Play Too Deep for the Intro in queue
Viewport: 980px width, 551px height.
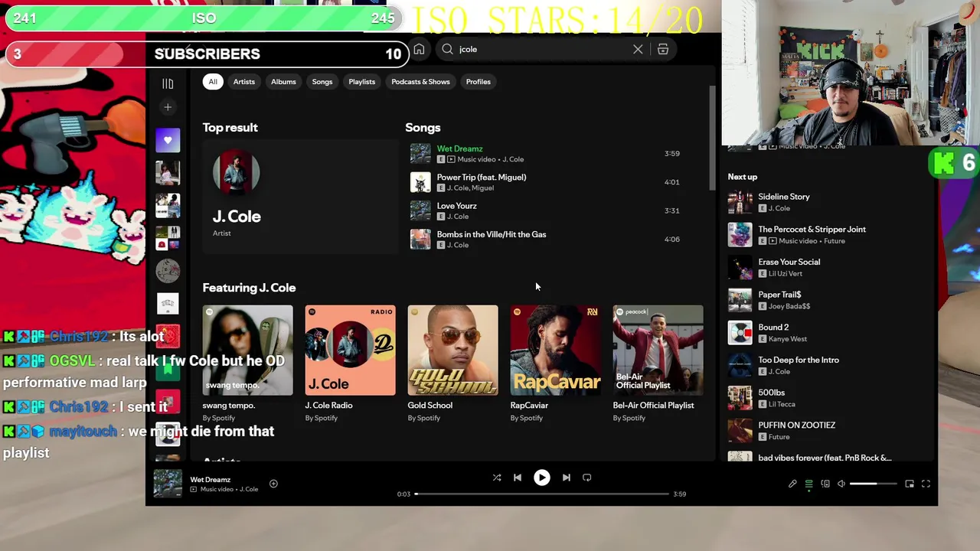coord(827,366)
